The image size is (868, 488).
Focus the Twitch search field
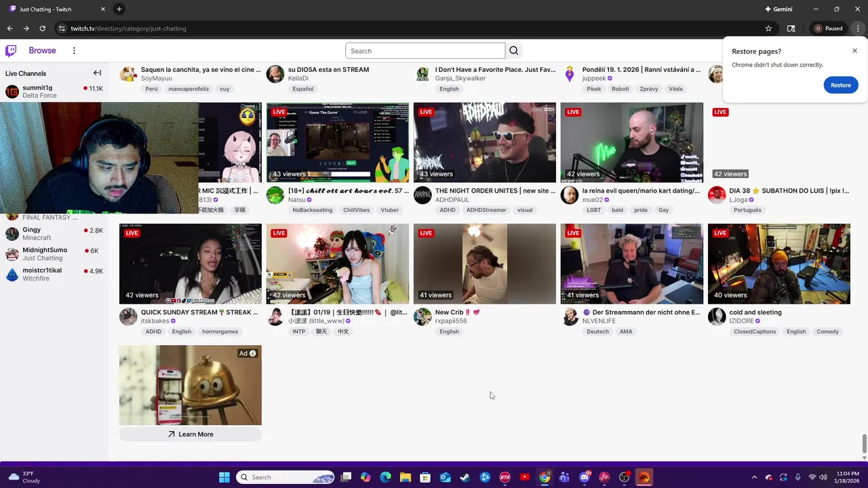pyautogui.click(x=425, y=51)
